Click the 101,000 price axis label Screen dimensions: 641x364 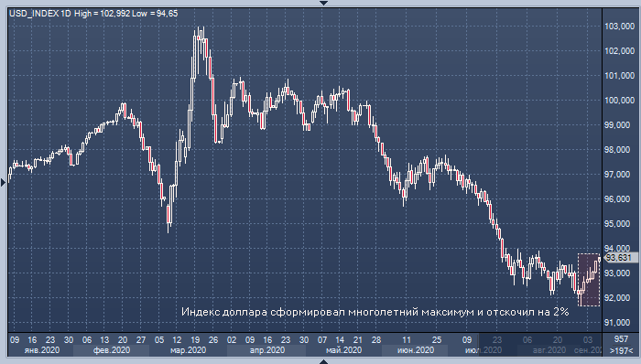[x=619, y=76]
